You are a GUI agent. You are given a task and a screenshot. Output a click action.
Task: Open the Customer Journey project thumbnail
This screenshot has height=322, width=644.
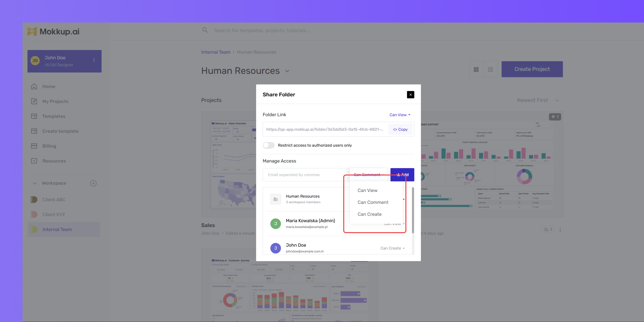coord(289,290)
